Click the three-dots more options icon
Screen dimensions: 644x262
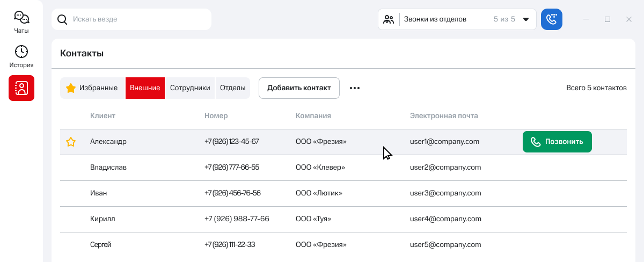(x=355, y=88)
